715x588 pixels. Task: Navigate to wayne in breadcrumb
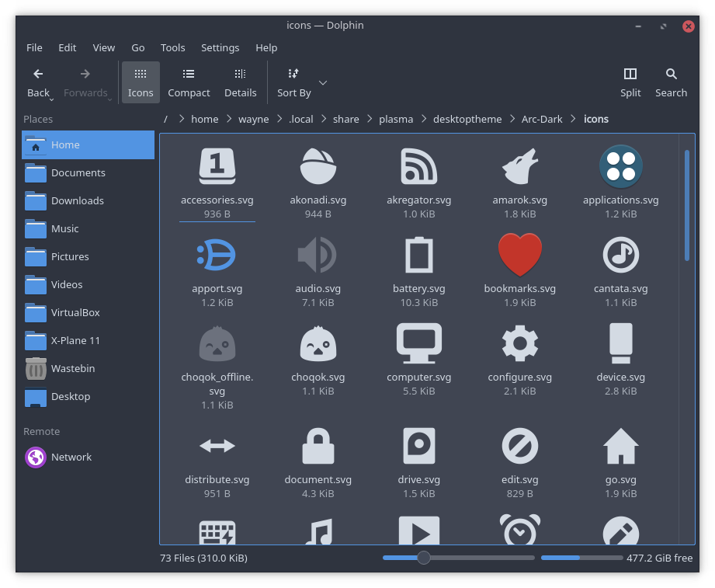coord(253,119)
